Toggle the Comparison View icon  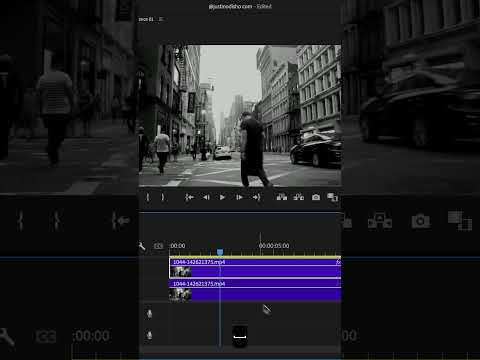[x=332, y=197]
